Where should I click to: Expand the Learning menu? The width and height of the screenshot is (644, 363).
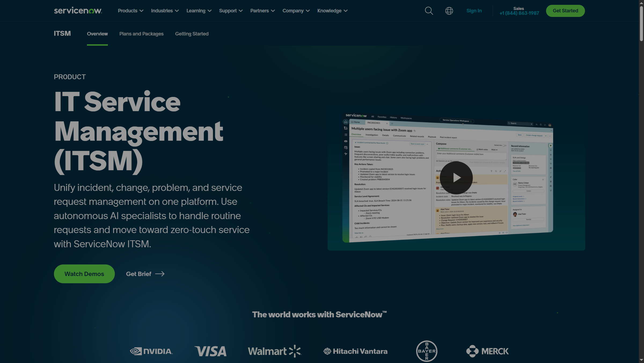(199, 11)
